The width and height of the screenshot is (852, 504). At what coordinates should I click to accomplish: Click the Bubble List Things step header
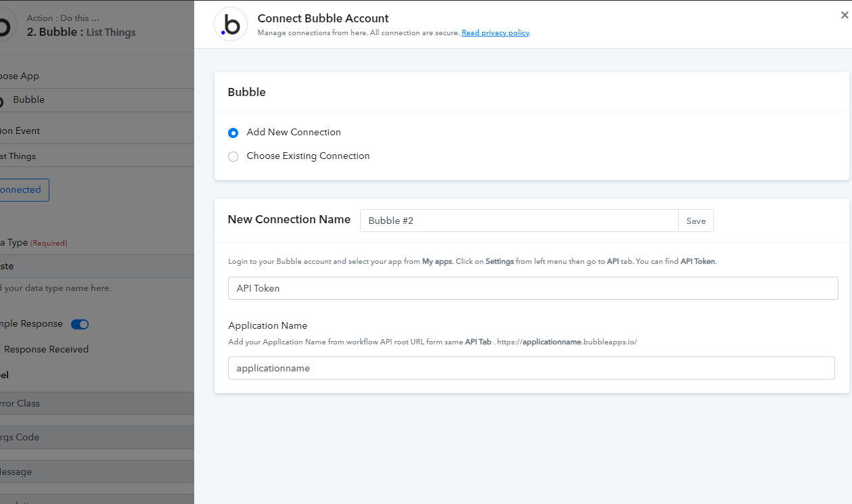(81, 32)
